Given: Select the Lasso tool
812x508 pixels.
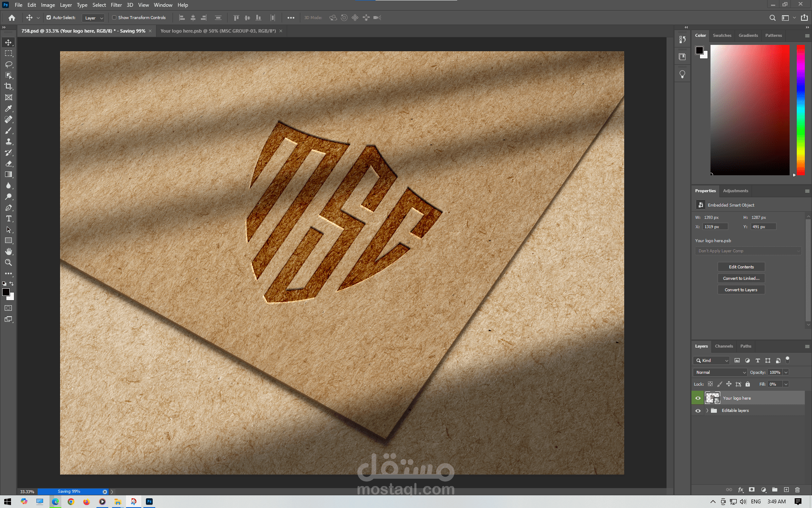Looking at the screenshot, I should click(x=8, y=64).
